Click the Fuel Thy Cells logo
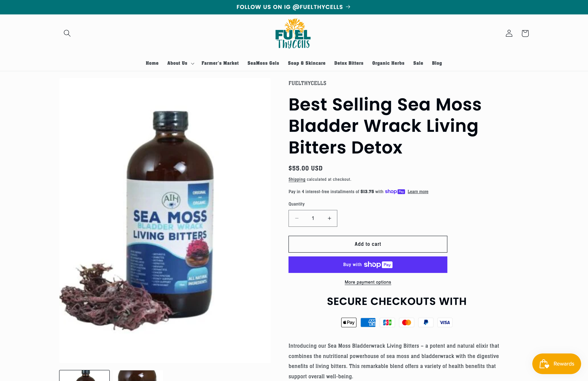The height and width of the screenshot is (381, 588). (x=293, y=33)
